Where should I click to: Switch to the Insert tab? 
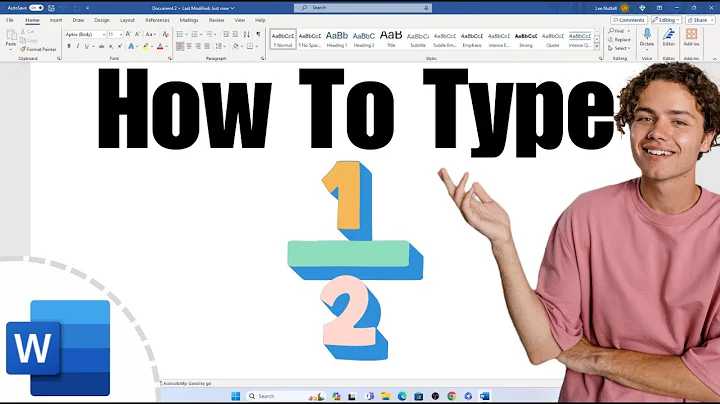point(56,20)
